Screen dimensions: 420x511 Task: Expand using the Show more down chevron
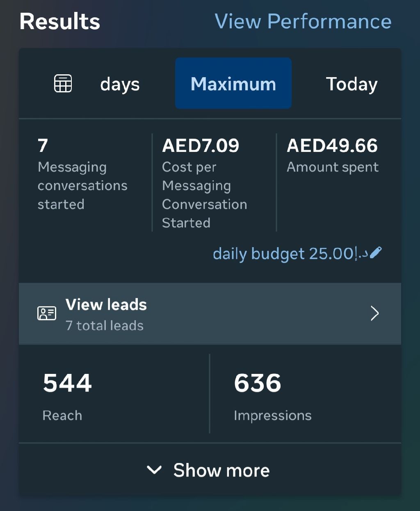(154, 470)
